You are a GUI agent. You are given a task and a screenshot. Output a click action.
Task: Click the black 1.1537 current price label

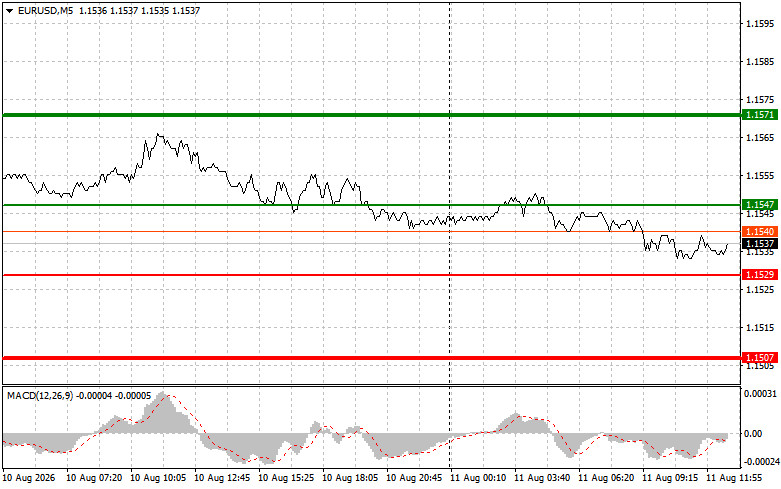click(x=760, y=244)
